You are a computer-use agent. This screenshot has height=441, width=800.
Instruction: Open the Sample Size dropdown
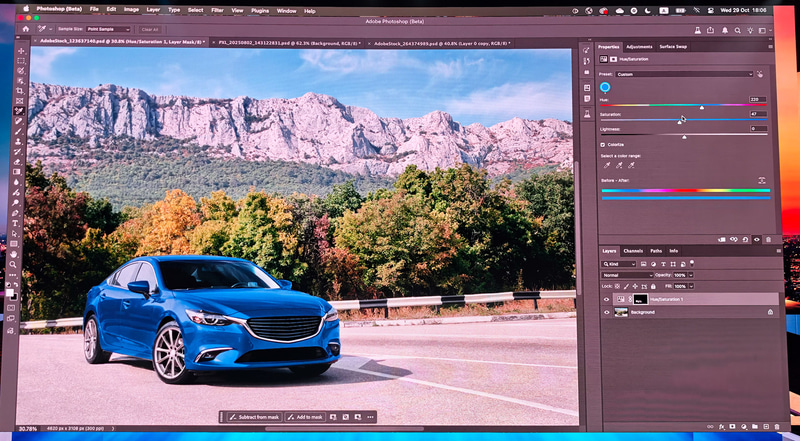108,30
